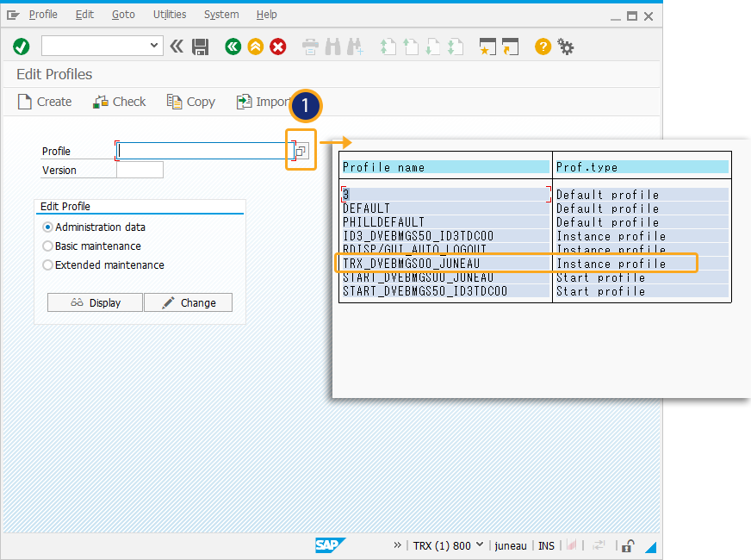Screen dimensions: 751x560
Task: Collapse the command field with double-chevron
Action: coord(177,47)
